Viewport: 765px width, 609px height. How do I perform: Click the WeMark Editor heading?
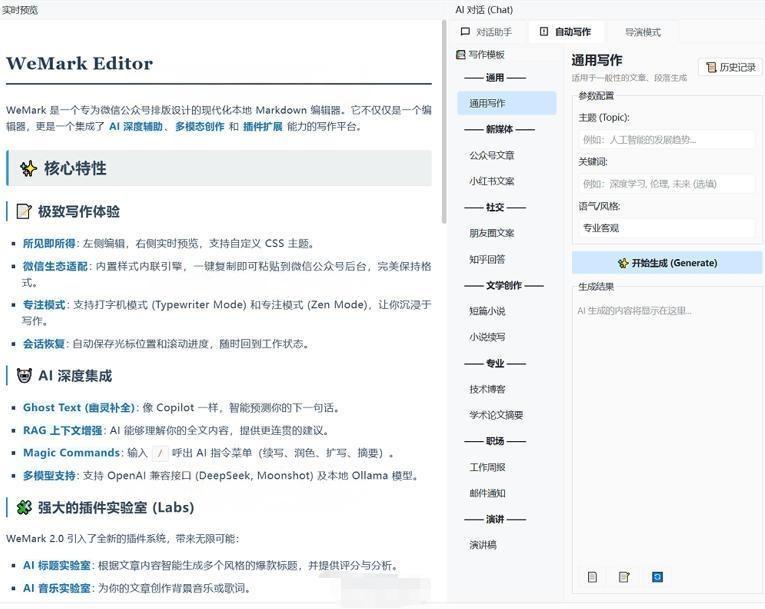pos(80,63)
